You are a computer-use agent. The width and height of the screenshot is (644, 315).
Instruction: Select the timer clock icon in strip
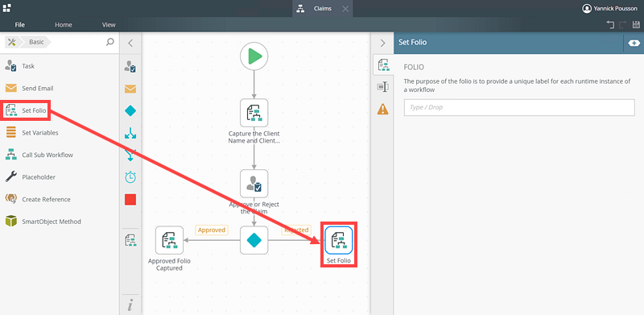tap(130, 177)
